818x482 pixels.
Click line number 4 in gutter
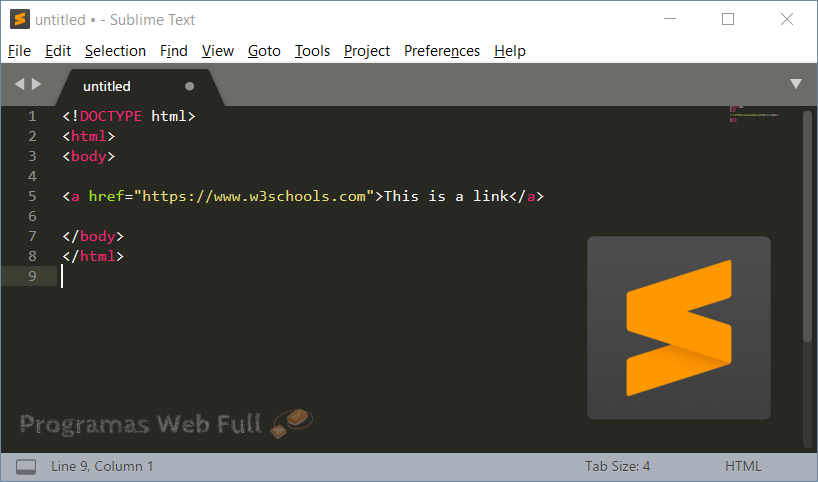pos(32,176)
